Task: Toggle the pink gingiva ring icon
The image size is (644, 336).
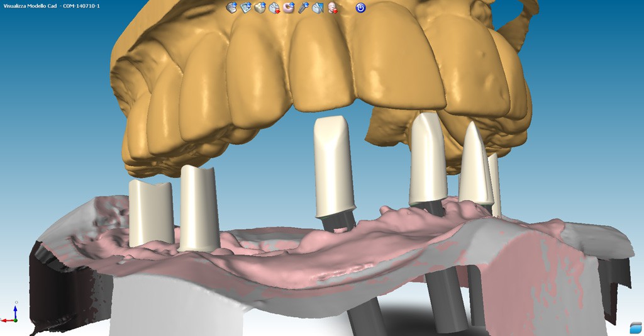Action: 289,8
